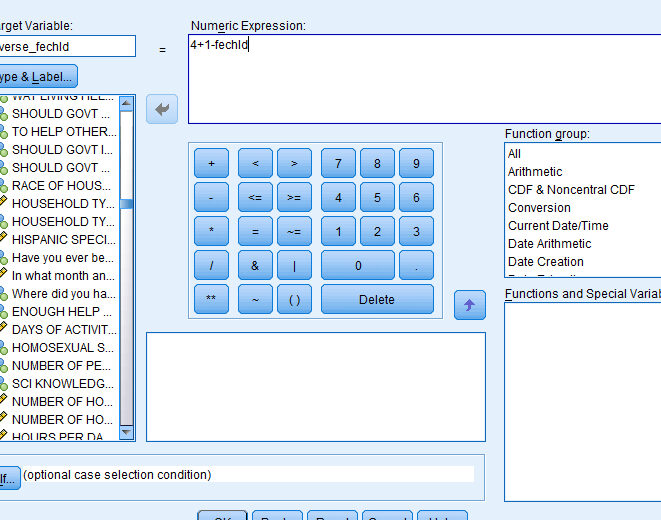Select the HOMOSEXUAL S... variable

click(59, 348)
